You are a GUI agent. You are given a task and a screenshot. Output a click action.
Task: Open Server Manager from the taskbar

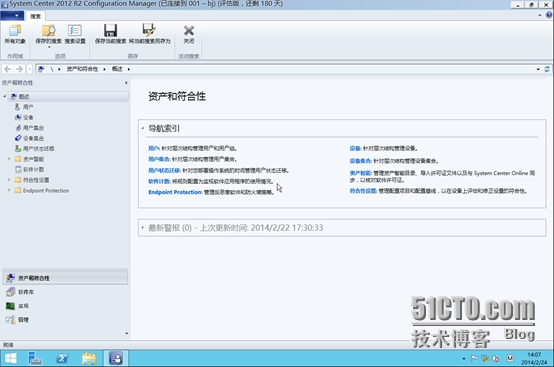point(35,359)
